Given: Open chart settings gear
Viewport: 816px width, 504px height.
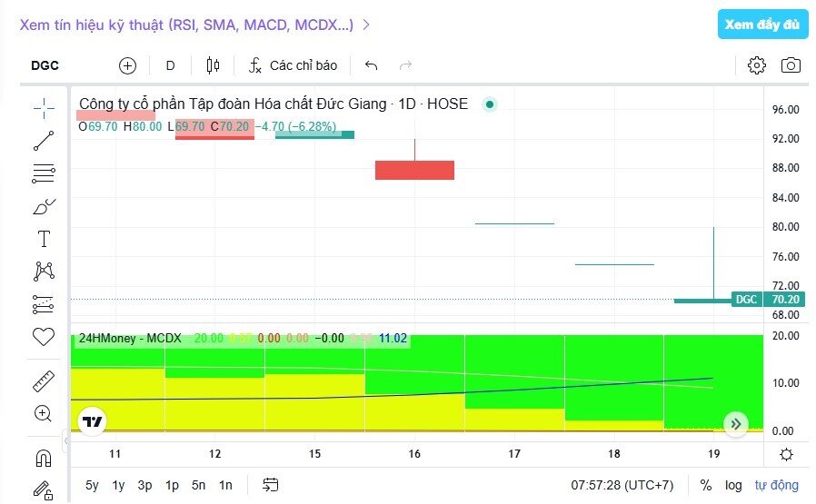Looking at the screenshot, I should [x=757, y=65].
